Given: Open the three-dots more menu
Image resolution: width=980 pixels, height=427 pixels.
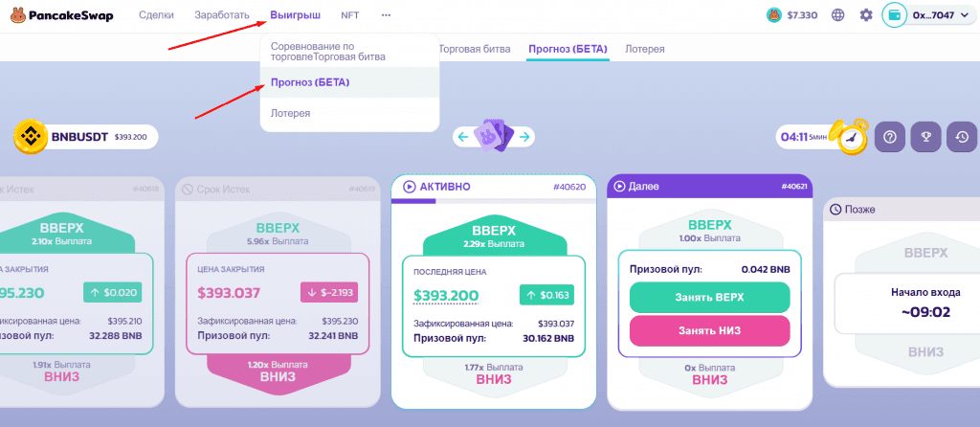Looking at the screenshot, I should tap(386, 15).
